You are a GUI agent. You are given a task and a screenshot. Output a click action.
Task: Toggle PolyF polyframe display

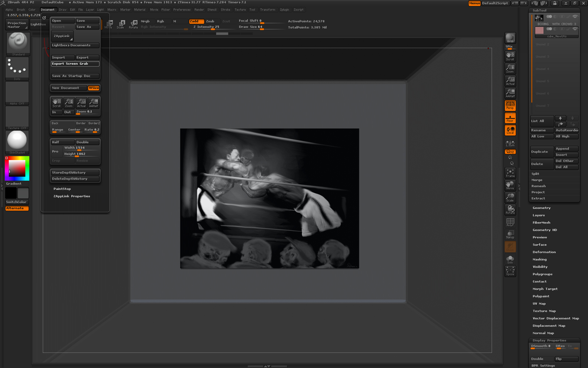[510, 222]
